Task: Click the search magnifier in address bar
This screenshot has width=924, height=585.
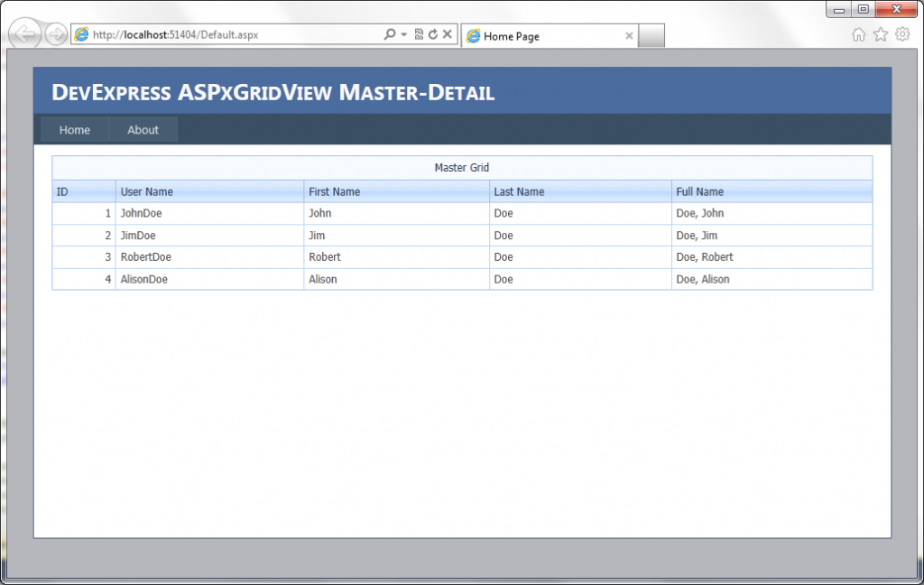Action: [389, 34]
